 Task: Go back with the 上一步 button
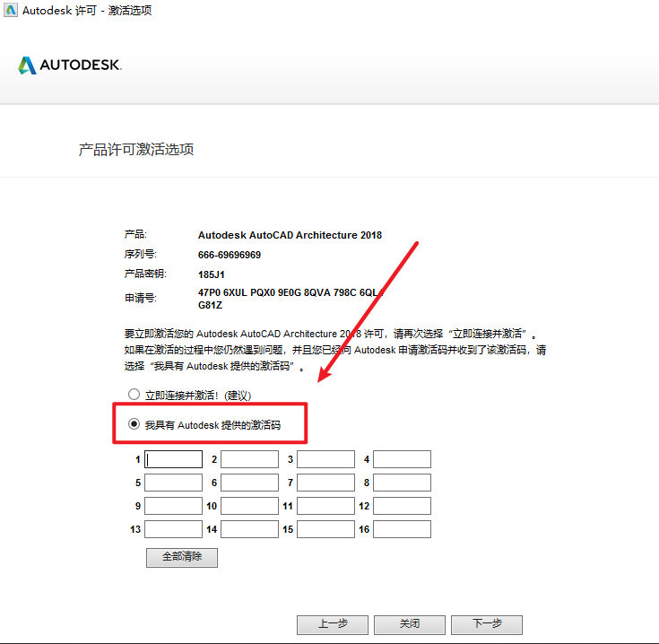pyautogui.click(x=333, y=624)
